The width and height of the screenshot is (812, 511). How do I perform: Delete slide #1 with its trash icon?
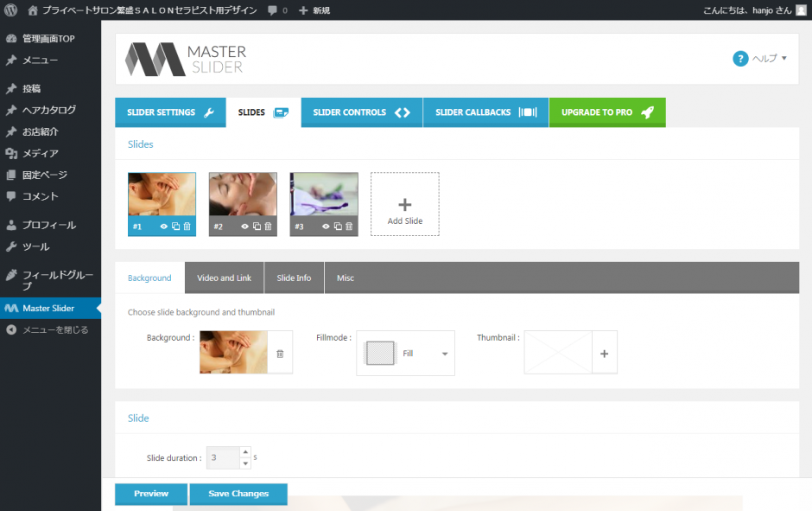click(x=187, y=227)
